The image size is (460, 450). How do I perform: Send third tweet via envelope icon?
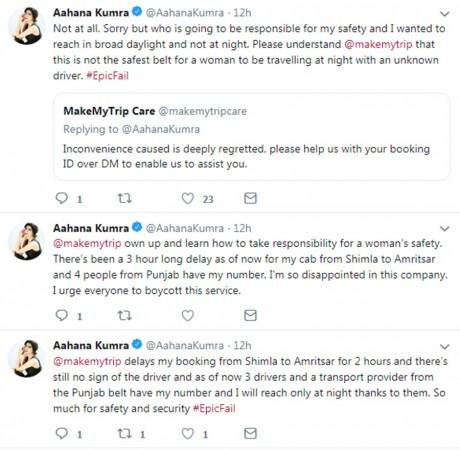[250, 433]
